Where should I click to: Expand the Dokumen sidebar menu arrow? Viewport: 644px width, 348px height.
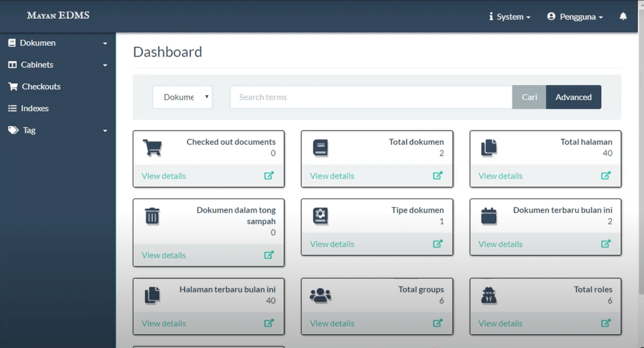click(105, 44)
